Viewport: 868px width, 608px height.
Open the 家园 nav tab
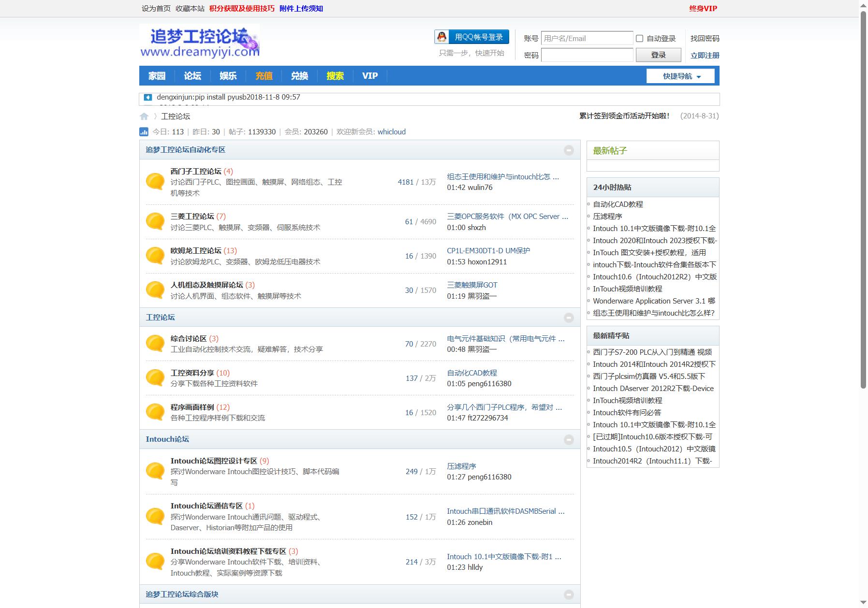tap(157, 76)
